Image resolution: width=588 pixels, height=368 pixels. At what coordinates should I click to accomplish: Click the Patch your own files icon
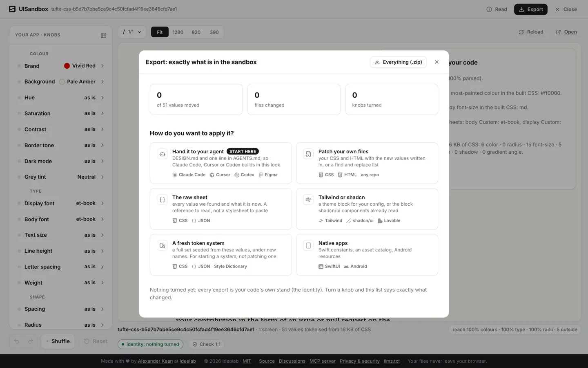click(x=308, y=154)
